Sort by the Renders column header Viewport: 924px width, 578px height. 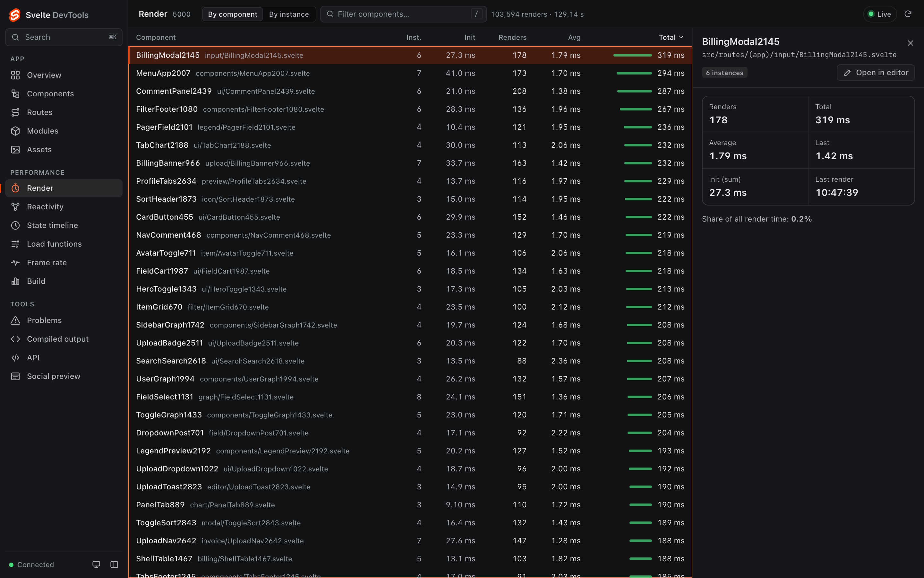coord(512,37)
